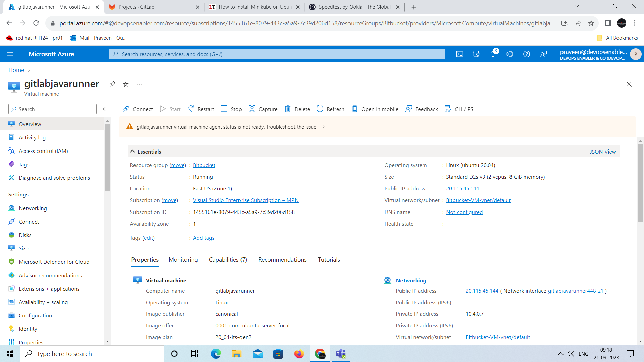
Task: Open CLI / PS toolbar option
Action: tap(459, 109)
